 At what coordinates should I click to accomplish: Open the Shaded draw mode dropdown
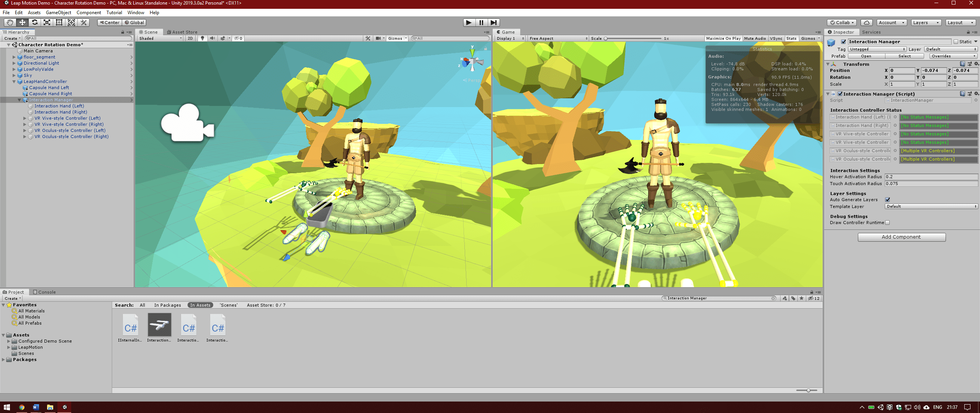pyautogui.click(x=160, y=38)
